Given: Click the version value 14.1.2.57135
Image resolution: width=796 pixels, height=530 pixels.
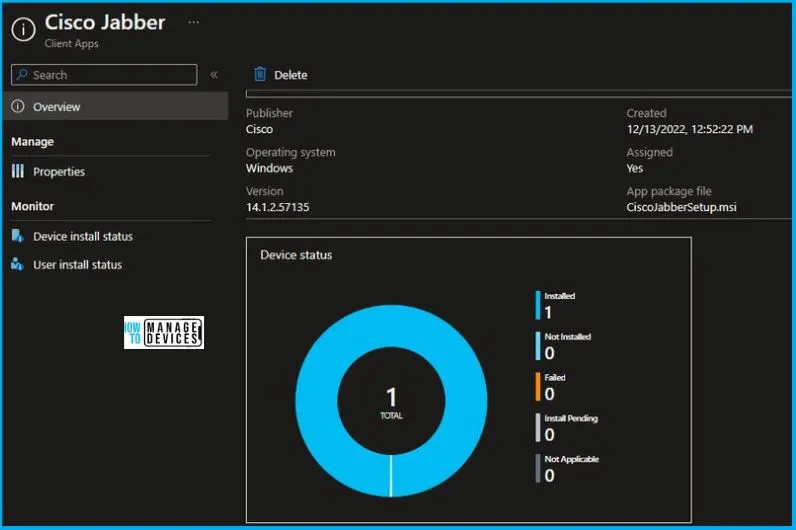Looking at the screenshot, I should click(277, 207).
